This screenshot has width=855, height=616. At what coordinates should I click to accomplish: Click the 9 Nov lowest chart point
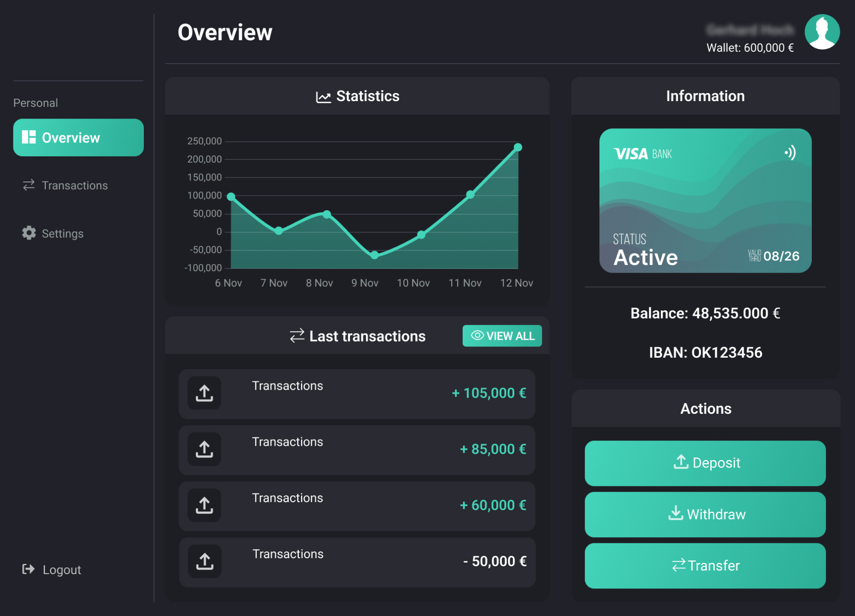point(375,255)
